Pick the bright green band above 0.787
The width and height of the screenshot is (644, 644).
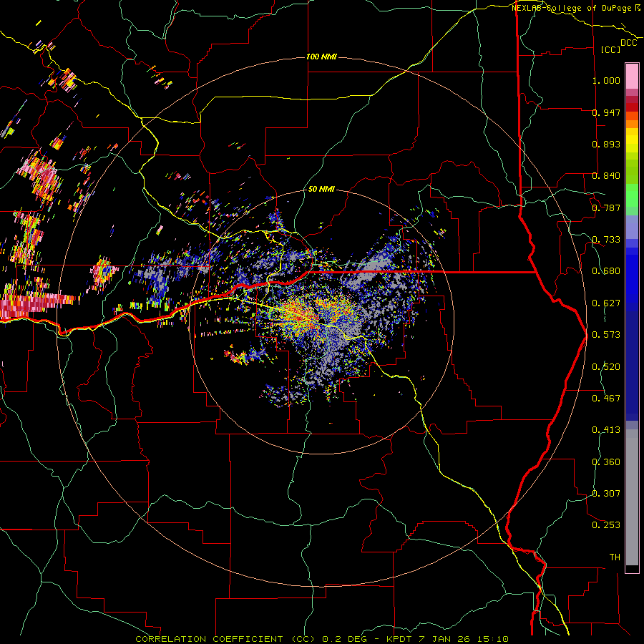tap(632, 195)
